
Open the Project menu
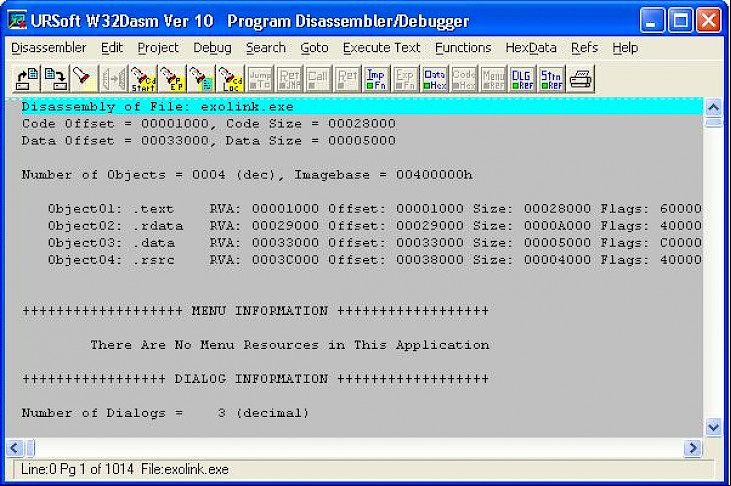(158, 48)
